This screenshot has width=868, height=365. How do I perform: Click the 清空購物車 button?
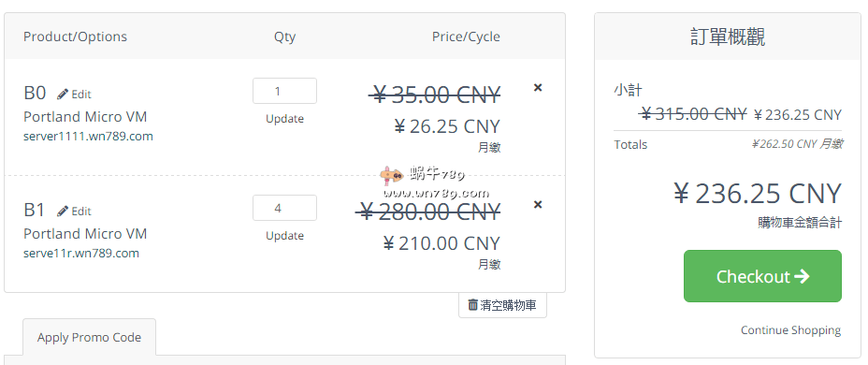click(x=502, y=305)
